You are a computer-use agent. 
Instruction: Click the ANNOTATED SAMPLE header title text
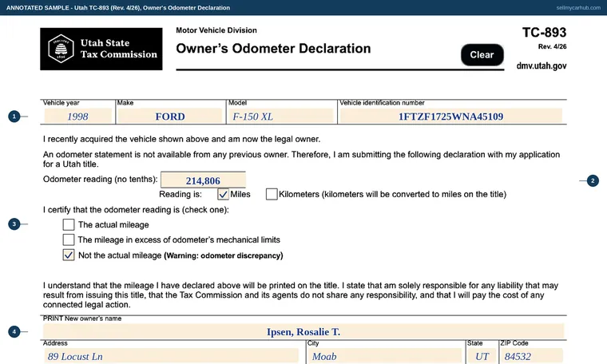point(118,8)
